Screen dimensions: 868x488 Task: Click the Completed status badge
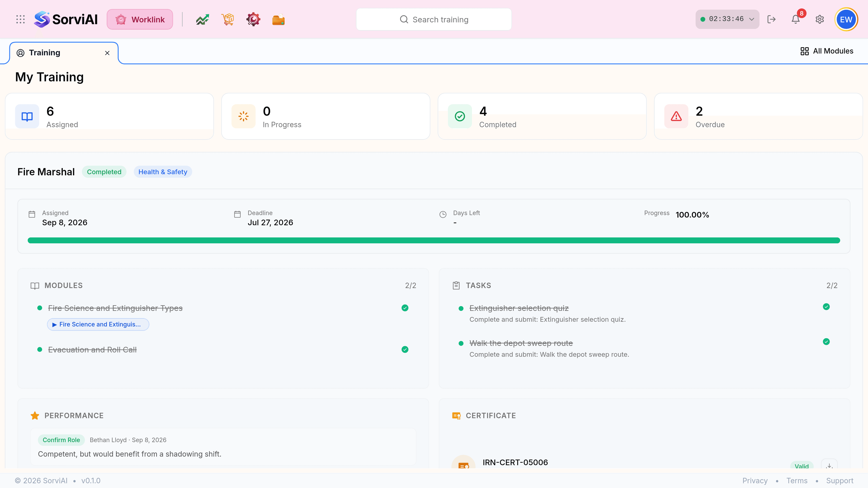tap(104, 172)
